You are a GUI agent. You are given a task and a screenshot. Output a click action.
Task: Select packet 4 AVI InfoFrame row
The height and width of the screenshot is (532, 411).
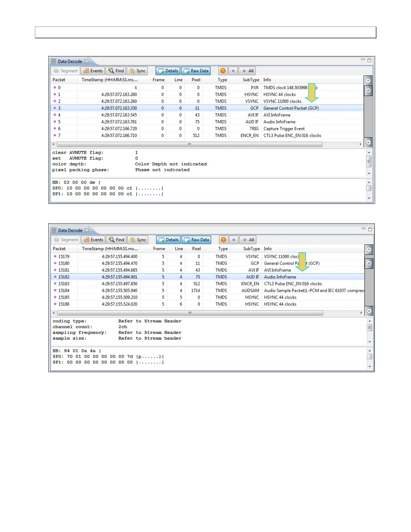(x=207, y=115)
